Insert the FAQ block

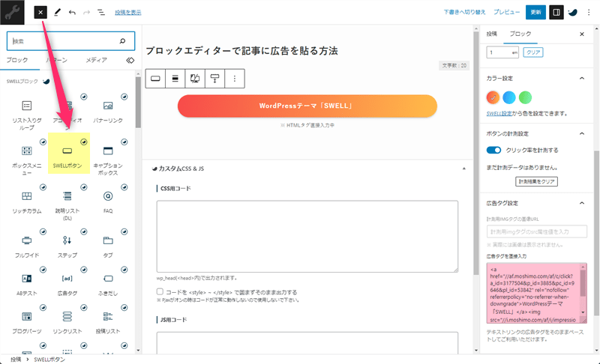(108, 201)
